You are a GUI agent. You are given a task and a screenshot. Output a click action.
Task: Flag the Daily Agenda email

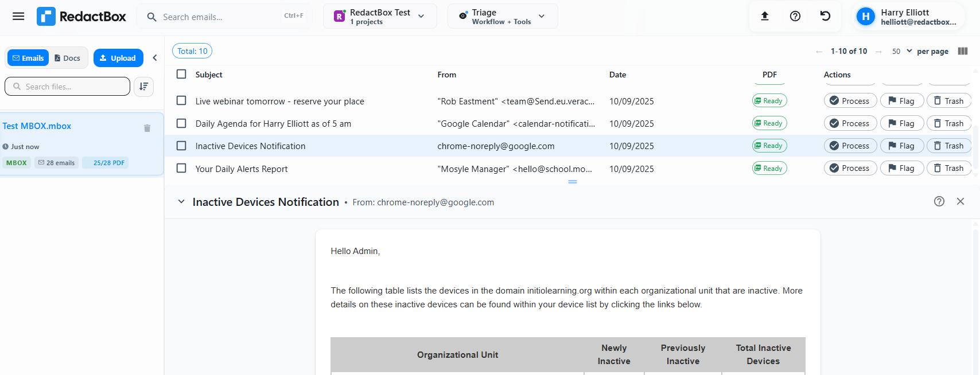coord(902,123)
